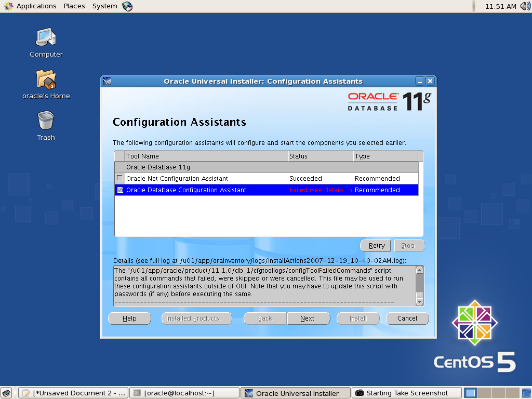Click the web browser globe launcher icon
The width and height of the screenshot is (532, 399).
pos(127,6)
